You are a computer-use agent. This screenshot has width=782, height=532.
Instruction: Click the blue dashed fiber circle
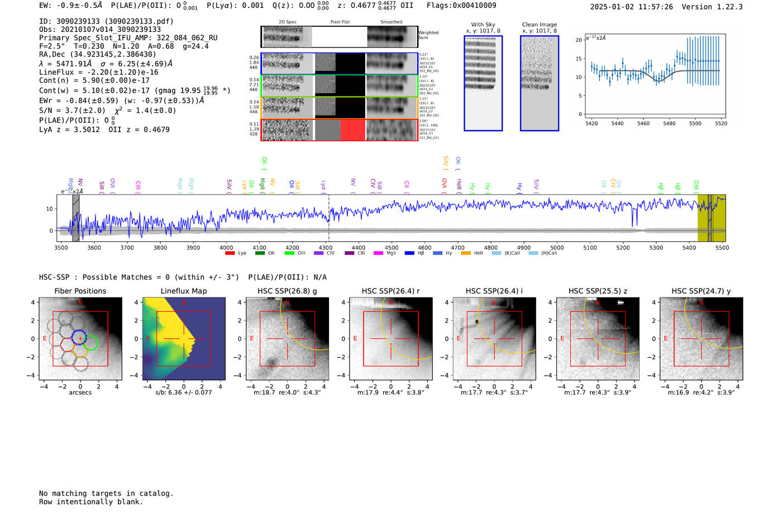tap(80, 337)
